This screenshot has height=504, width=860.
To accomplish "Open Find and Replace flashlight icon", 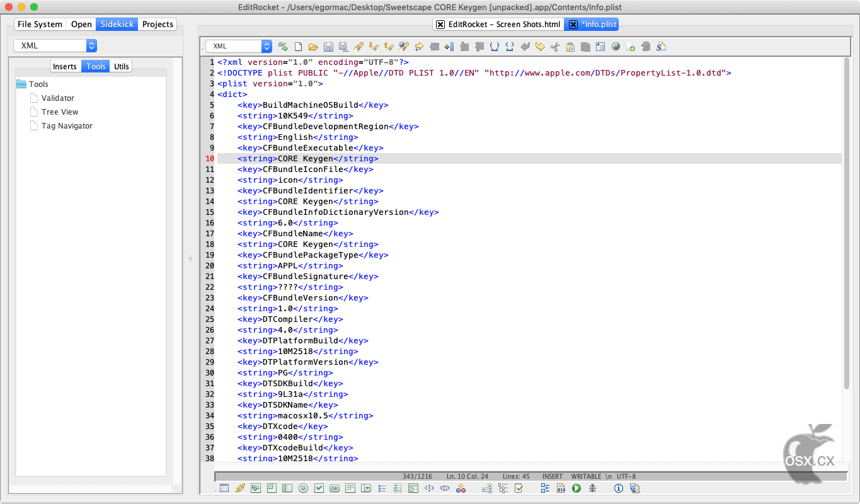I will [404, 47].
